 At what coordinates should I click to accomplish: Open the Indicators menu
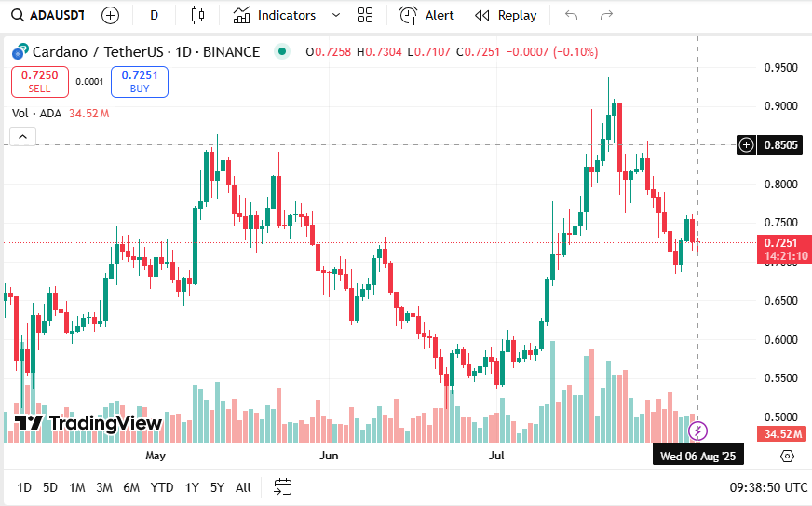click(x=275, y=15)
